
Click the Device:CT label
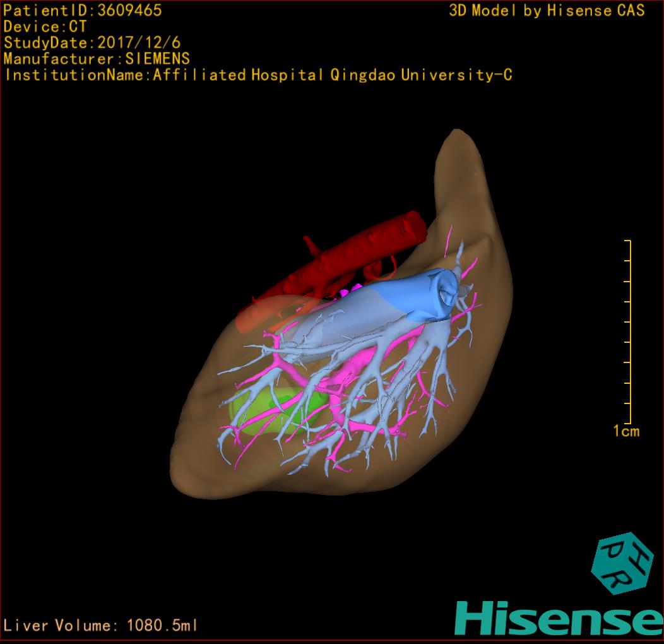(45, 27)
